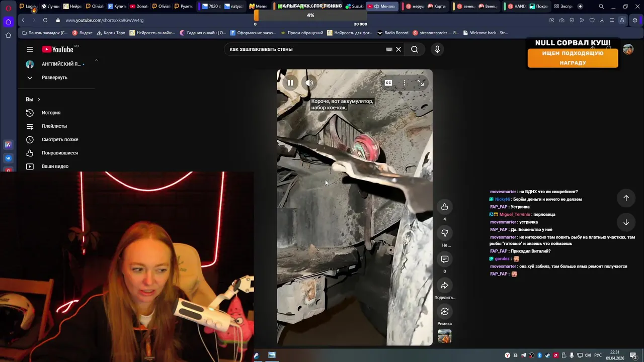Mute the Shorts video volume

[309, 83]
